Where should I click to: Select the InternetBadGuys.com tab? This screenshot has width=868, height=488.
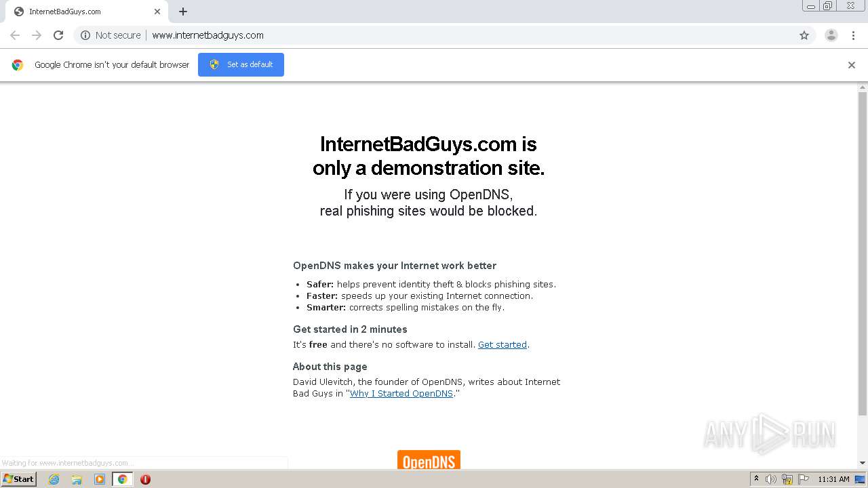pos(85,12)
